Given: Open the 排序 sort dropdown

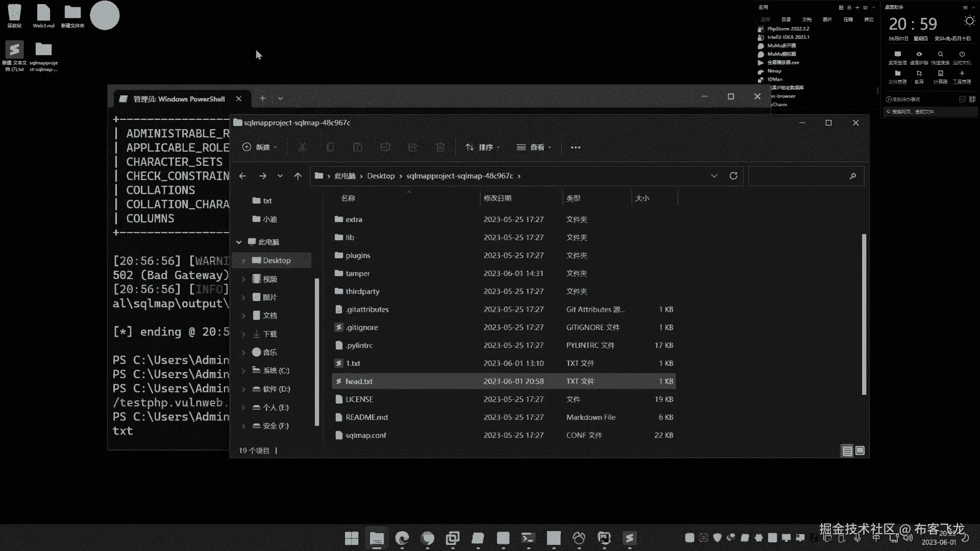Looking at the screenshot, I should point(482,147).
